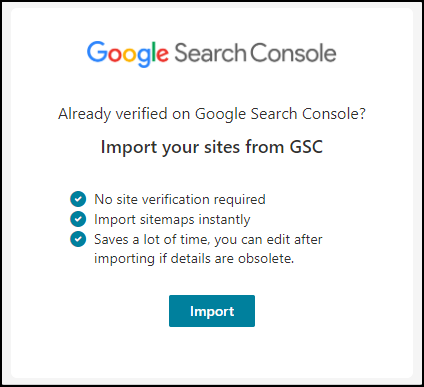The width and height of the screenshot is (424, 387).
Task: Click the gray Console word in the logo
Action: (293, 53)
